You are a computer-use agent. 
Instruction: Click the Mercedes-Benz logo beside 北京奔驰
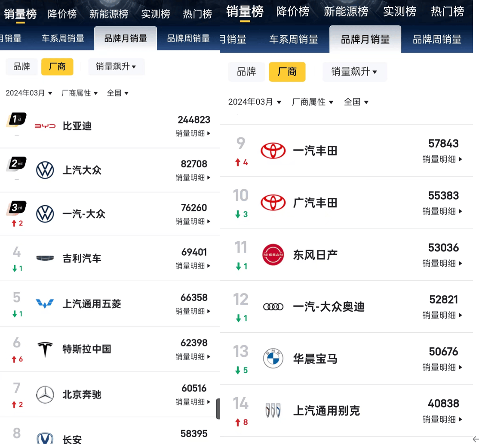(x=45, y=395)
